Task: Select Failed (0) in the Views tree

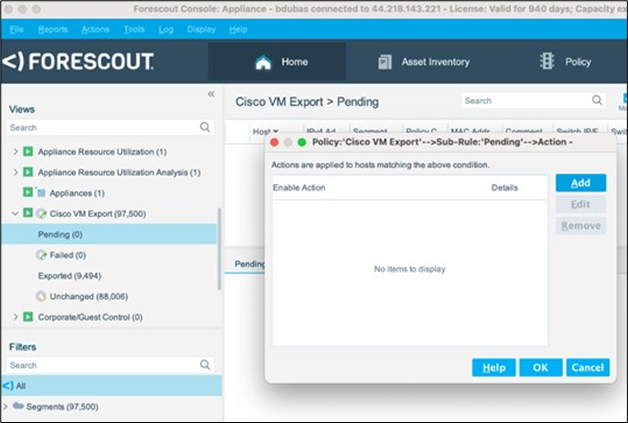Action: coord(67,255)
